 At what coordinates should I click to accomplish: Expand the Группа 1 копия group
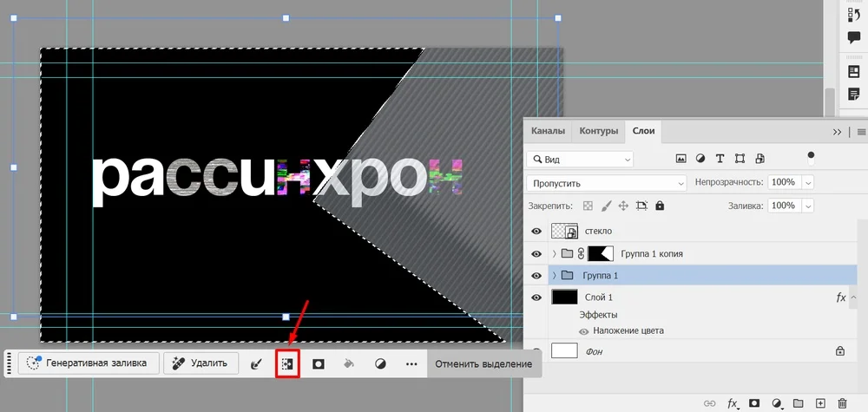pos(553,253)
